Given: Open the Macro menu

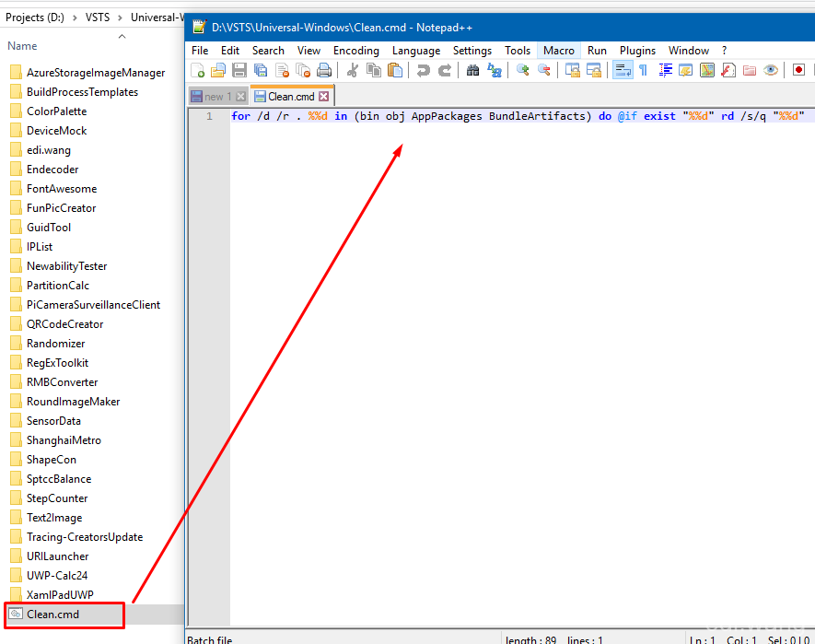Looking at the screenshot, I should 559,51.
